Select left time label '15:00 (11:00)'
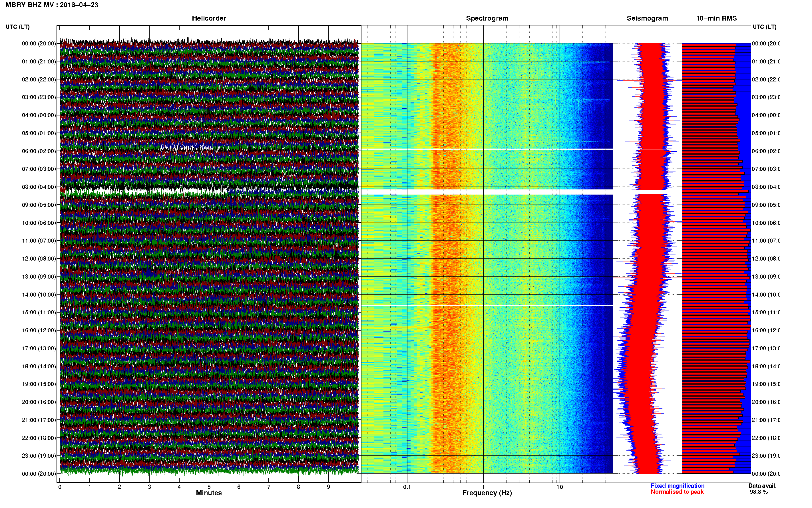Viewport: 812px width, 508px height. [39, 312]
